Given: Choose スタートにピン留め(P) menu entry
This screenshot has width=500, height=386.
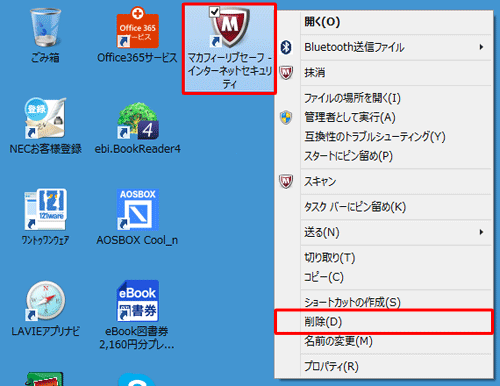Looking at the screenshot, I should tap(383, 156).
